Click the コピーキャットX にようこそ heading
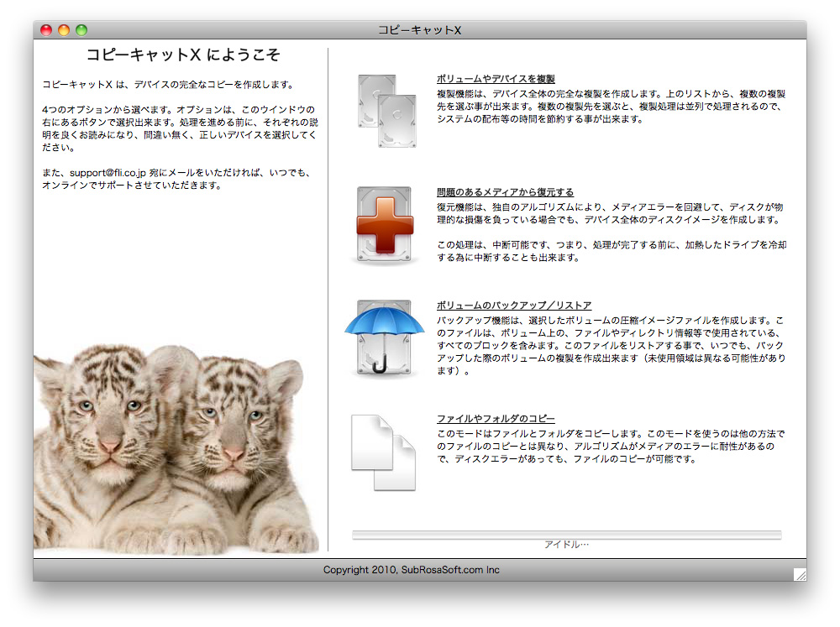 (182, 55)
